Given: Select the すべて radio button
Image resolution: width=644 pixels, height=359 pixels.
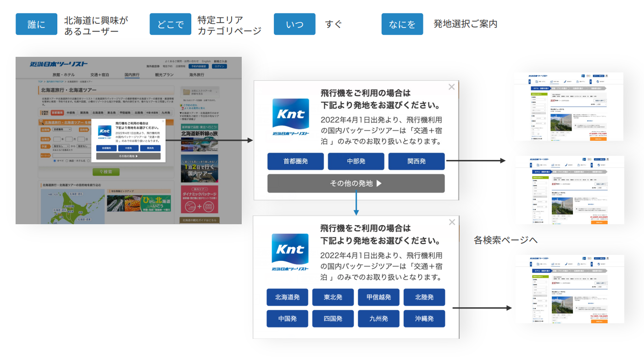Looking at the screenshot, I should click(x=55, y=161).
